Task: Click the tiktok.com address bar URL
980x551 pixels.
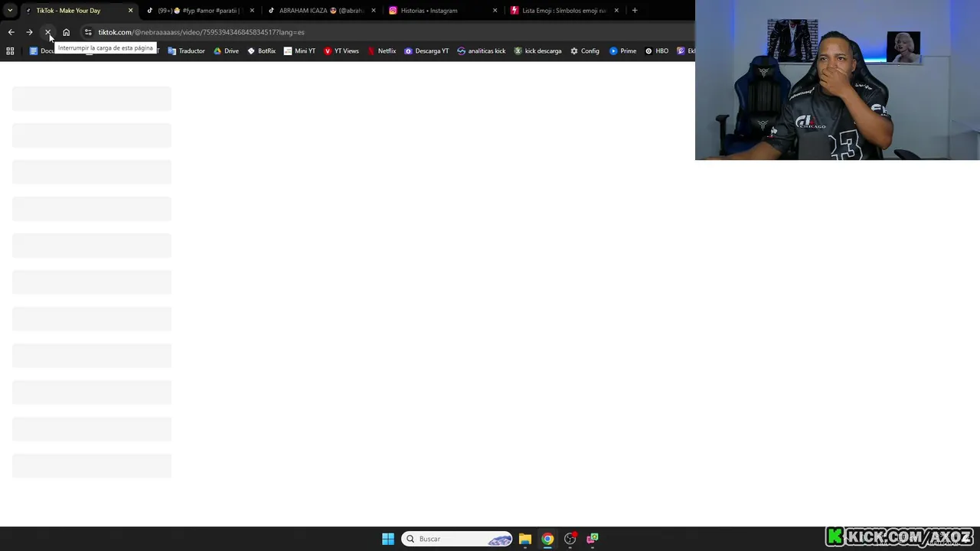Action: (201, 32)
